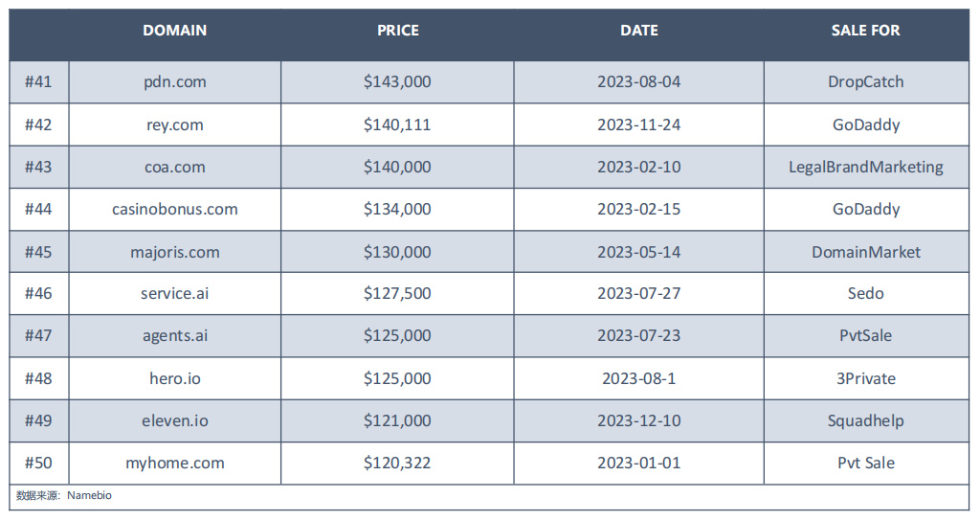This screenshot has width=980, height=521.
Task: Select the service.ai domain cell
Action: tap(175, 293)
